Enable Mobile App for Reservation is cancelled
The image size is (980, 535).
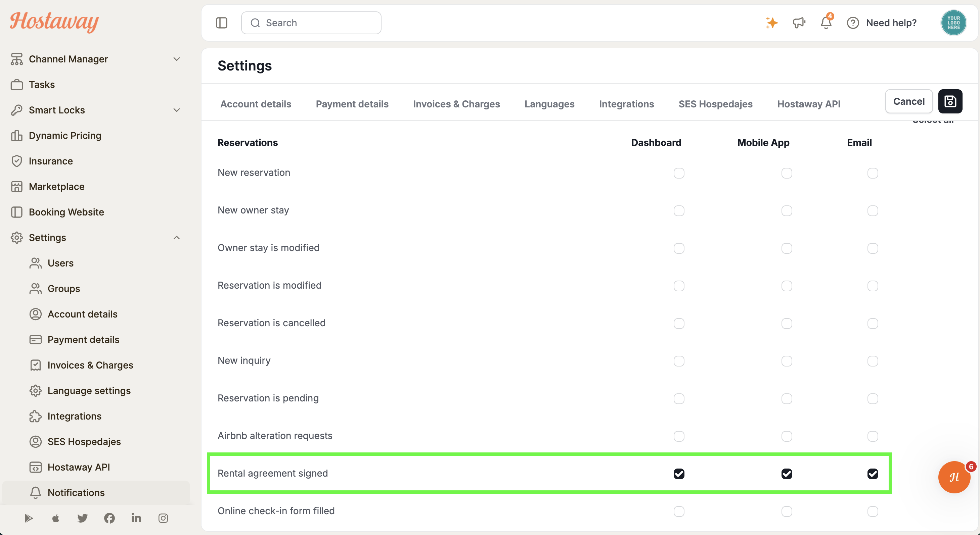pyautogui.click(x=787, y=324)
